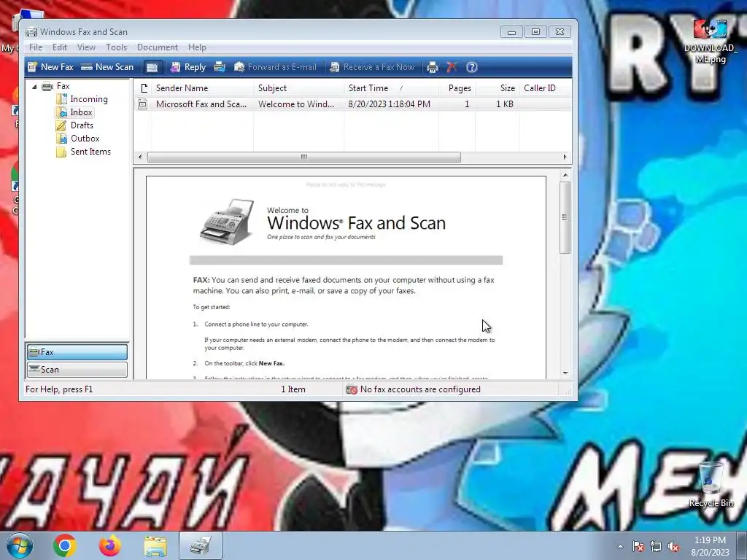Image resolution: width=747 pixels, height=560 pixels.
Task: Switch to the Scan view button
Action: pos(77,370)
